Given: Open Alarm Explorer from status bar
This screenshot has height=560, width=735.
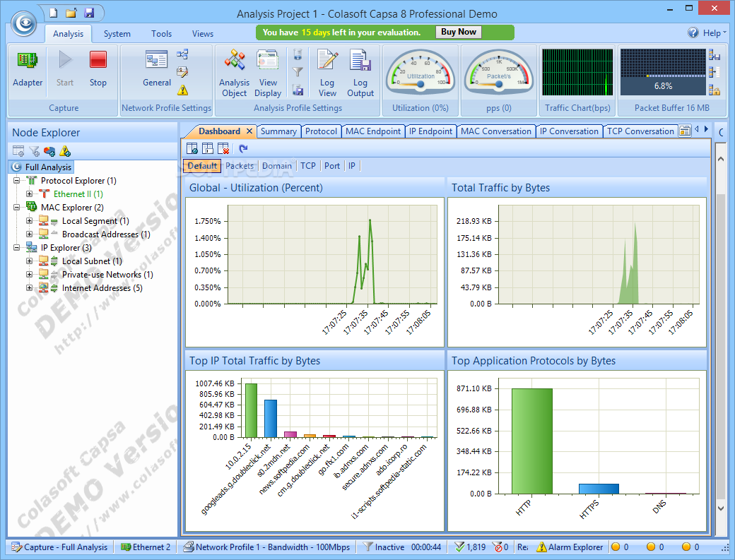Looking at the screenshot, I should pyautogui.click(x=570, y=547).
